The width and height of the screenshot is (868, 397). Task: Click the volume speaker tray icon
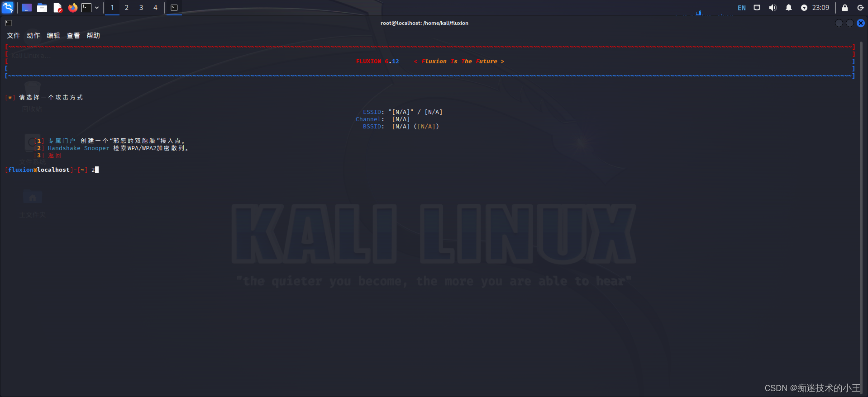tap(773, 8)
